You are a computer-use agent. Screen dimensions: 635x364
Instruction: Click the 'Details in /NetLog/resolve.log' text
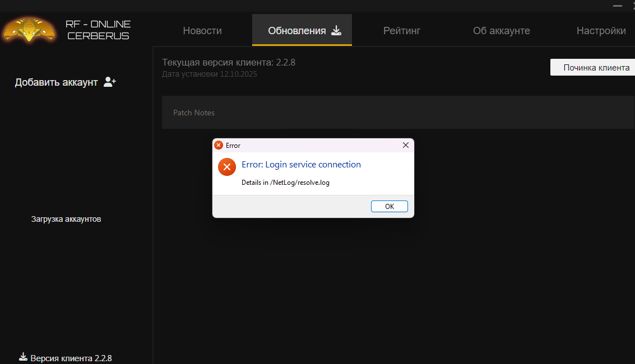[x=285, y=183]
